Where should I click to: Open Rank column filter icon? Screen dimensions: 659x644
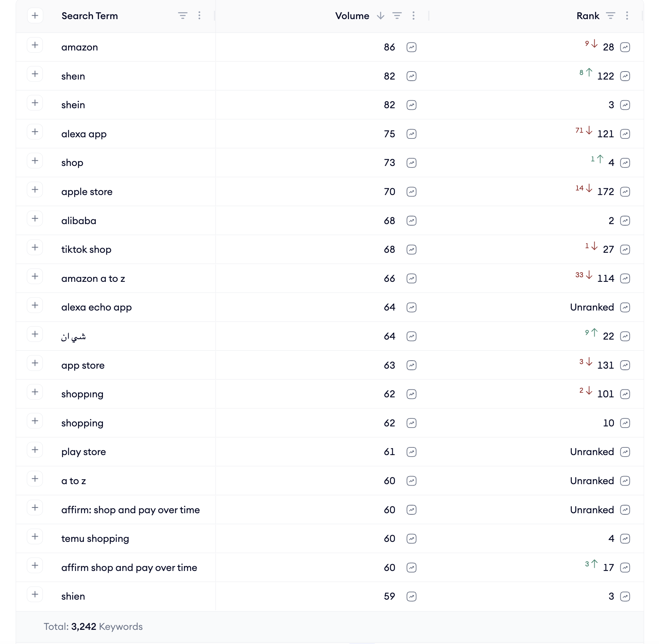point(610,16)
